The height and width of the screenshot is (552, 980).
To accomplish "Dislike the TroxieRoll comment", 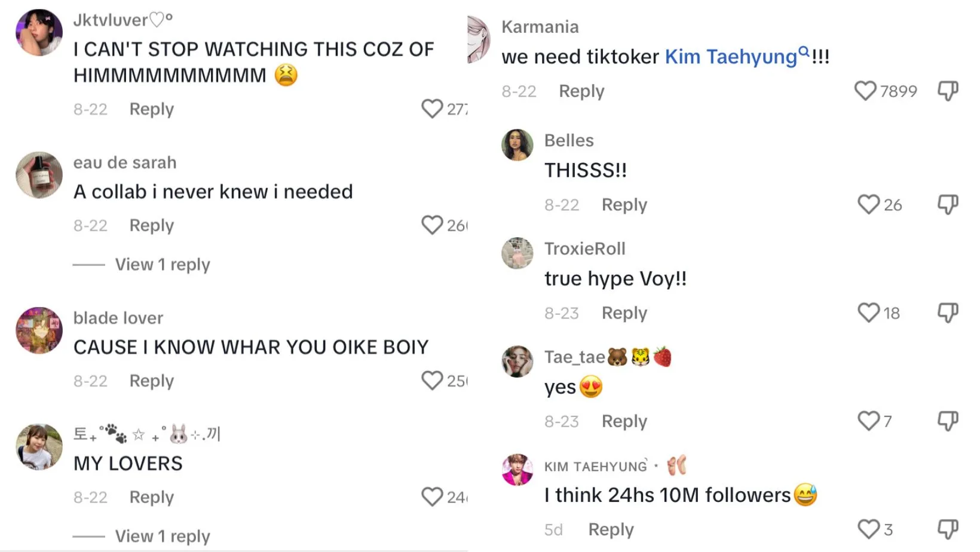I will [x=948, y=312].
